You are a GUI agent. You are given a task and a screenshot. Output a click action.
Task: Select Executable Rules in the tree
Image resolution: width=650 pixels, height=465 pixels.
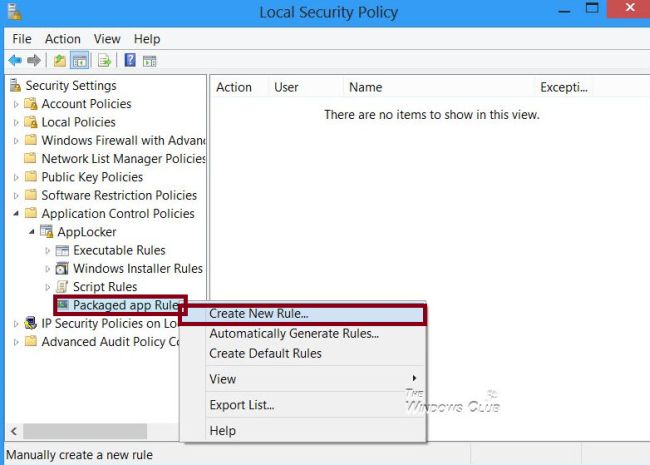(x=119, y=250)
